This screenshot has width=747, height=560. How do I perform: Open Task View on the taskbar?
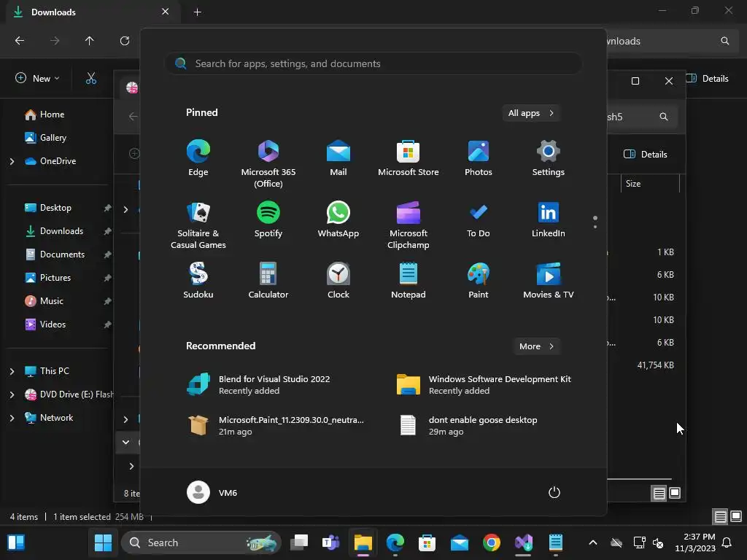[x=299, y=542]
